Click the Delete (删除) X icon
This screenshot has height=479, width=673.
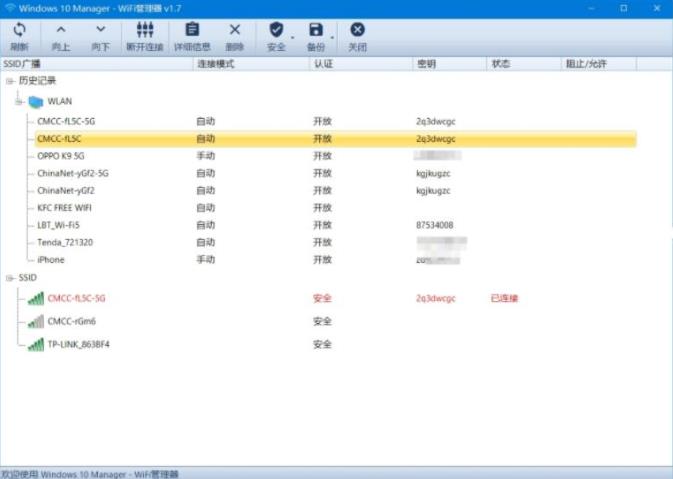point(234,30)
